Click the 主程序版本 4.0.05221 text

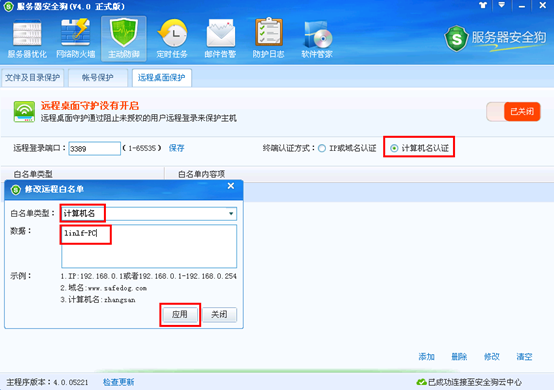(47, 382)
